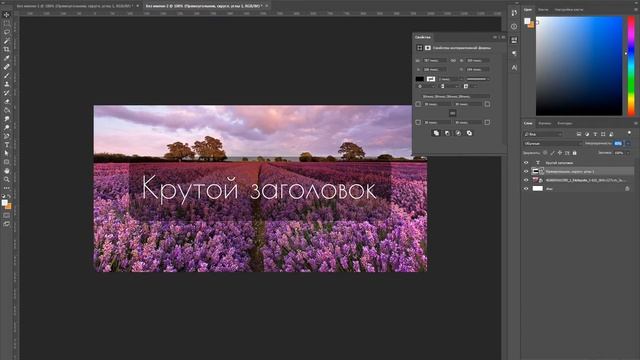Collapse the Properties panel with double arrows
The image size is (640, 360).
pos(495,37)
